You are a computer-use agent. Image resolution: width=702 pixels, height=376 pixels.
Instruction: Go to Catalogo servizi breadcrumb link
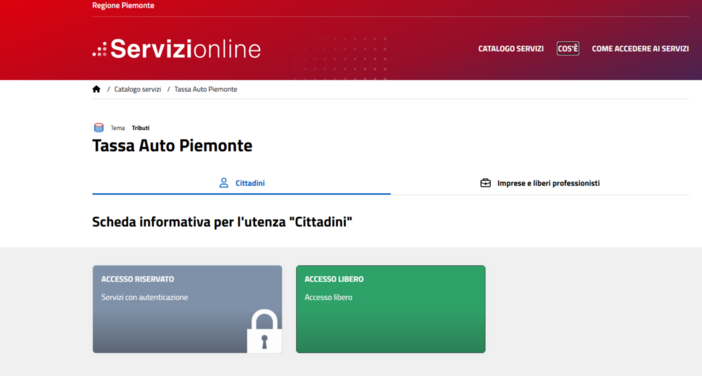[x=137, y=89]
